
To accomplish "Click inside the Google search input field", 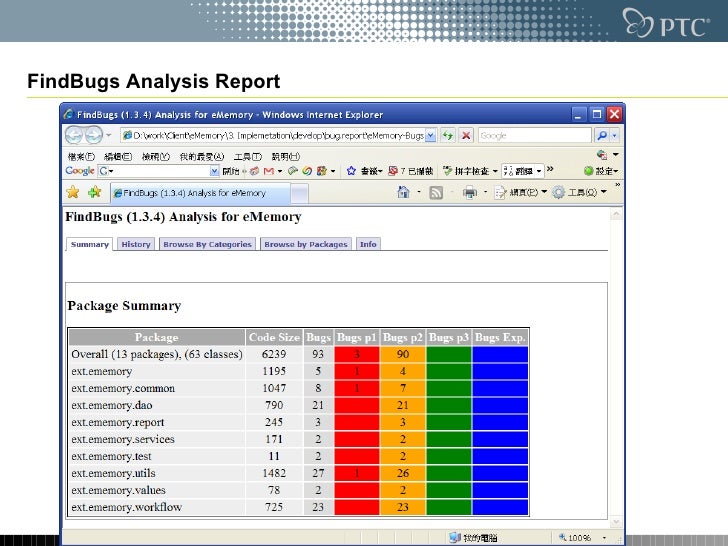I will point(533,135).
